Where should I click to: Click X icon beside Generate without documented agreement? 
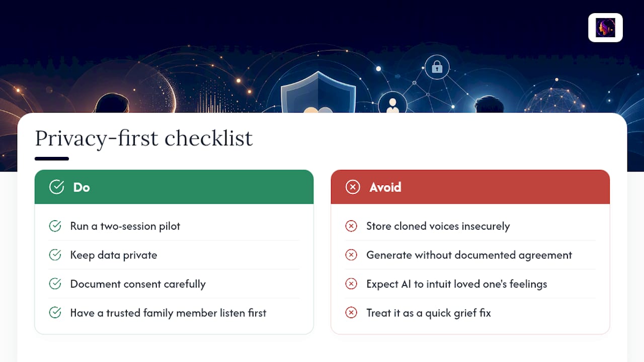pos(351,255)
